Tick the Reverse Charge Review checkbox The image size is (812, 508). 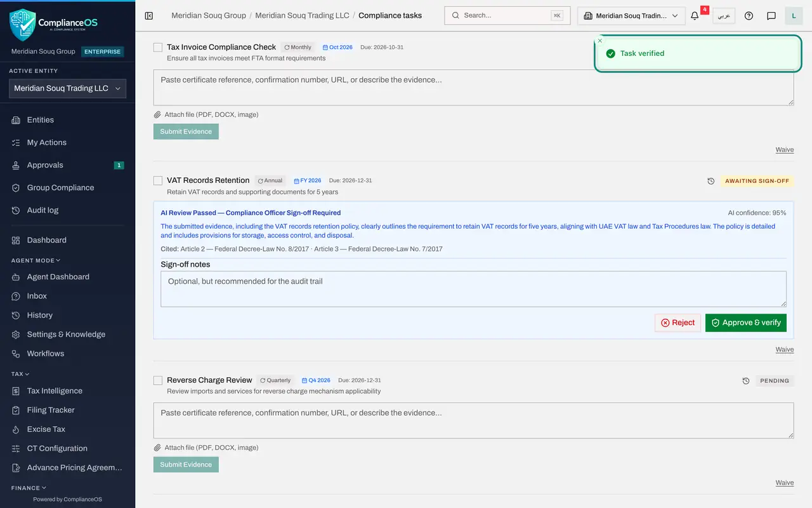[158, 380]
